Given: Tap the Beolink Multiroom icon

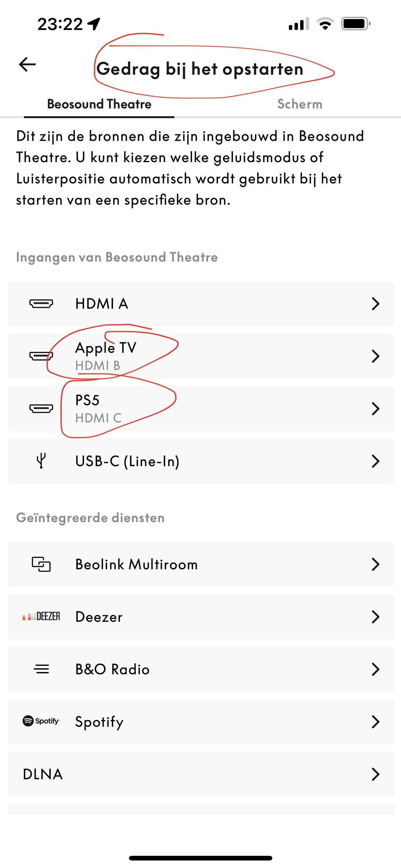Looking at the screenshot, I should [41, 564].
